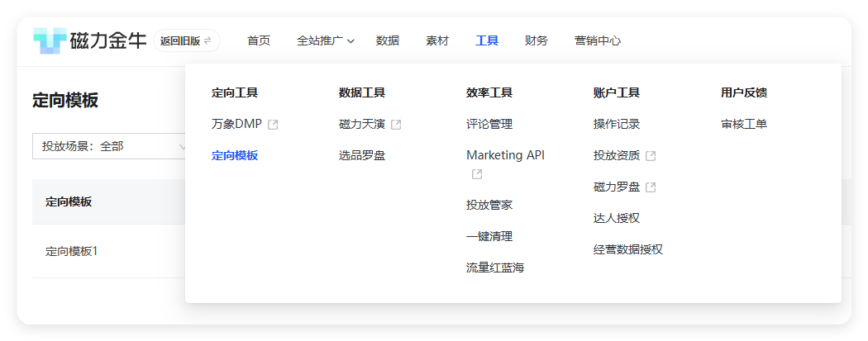The height and width of the screenshot is (341, 868).
Task: Open the 投放场景：全部 dropdown
Action: [111, 146]
